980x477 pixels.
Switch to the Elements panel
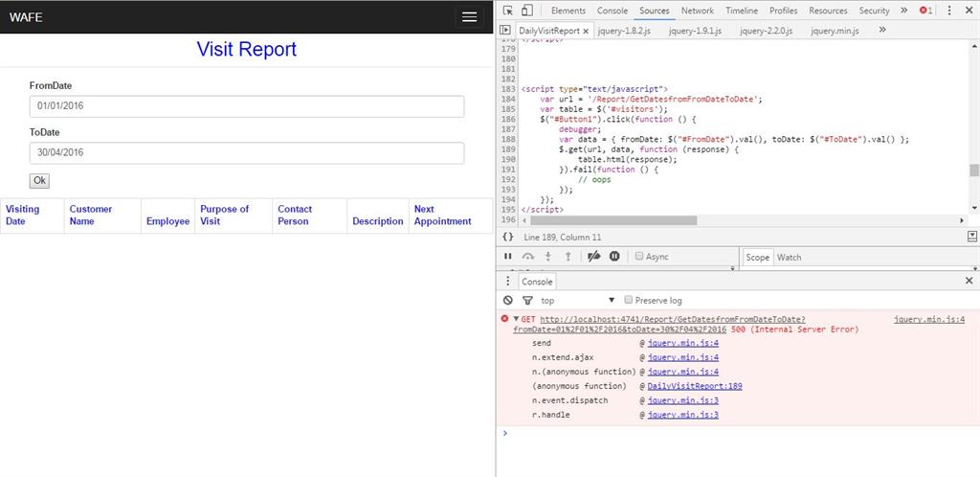[568, 11]
